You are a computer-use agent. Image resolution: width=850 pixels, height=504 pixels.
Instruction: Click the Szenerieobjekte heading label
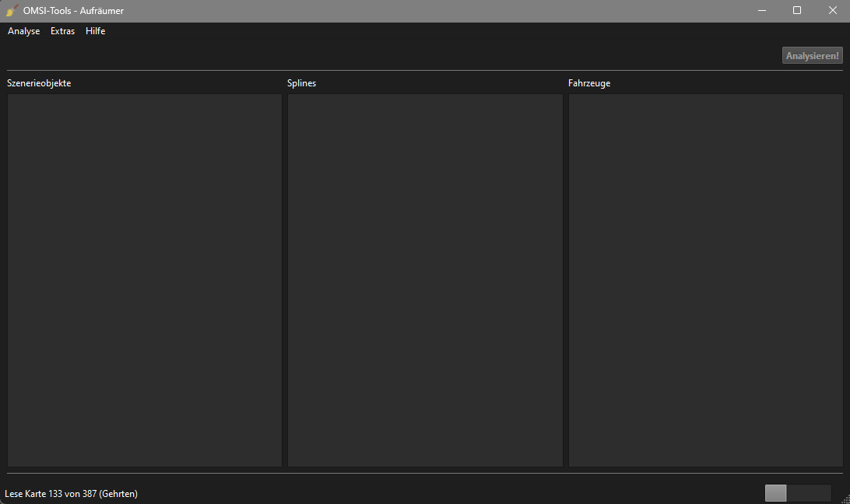(39, 83)
